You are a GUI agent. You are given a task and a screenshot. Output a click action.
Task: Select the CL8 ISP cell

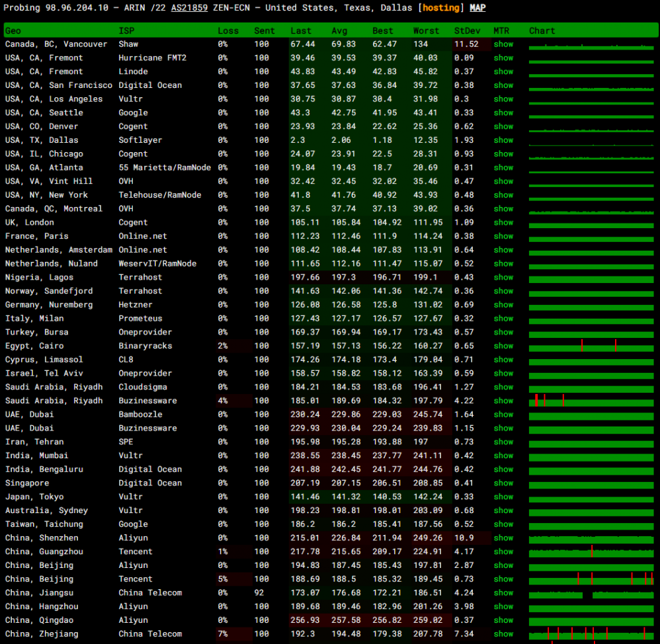tap(126, 360)
